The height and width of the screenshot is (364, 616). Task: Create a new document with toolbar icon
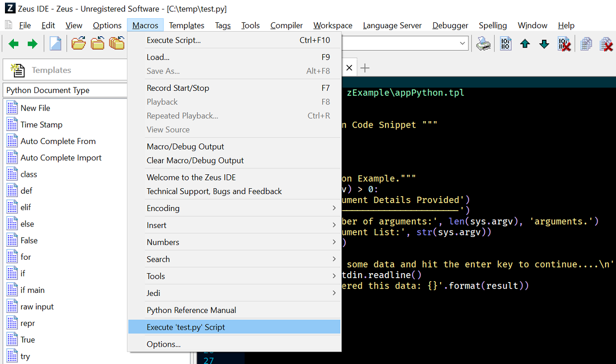pos(56,44)
